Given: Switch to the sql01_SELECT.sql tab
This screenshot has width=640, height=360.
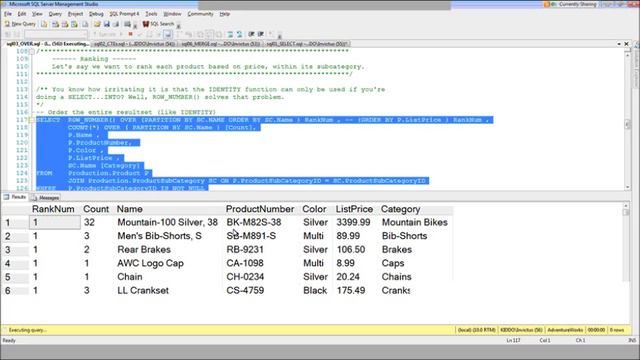Looking at the screenshot, I should coord(307,44).
